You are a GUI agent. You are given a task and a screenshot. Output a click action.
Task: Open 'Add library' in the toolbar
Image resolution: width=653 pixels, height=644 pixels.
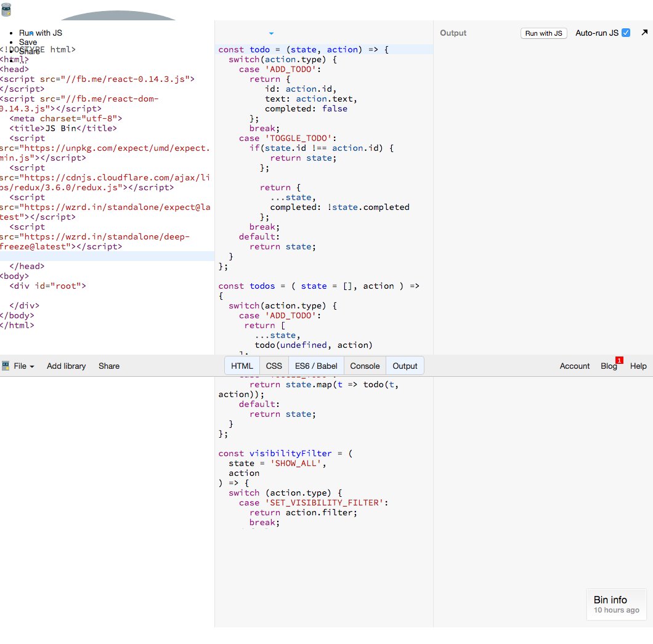(x=66, y=366)
